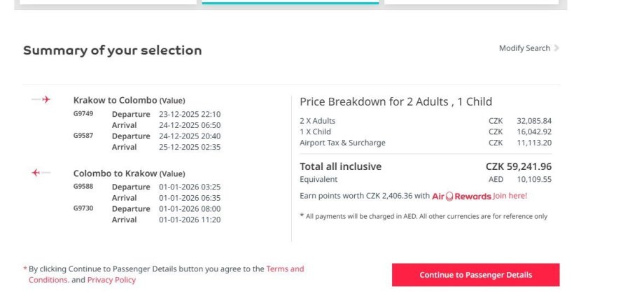Select the right fare panel at top
Screen dimensions: 644x300
(x=471, y=2)
